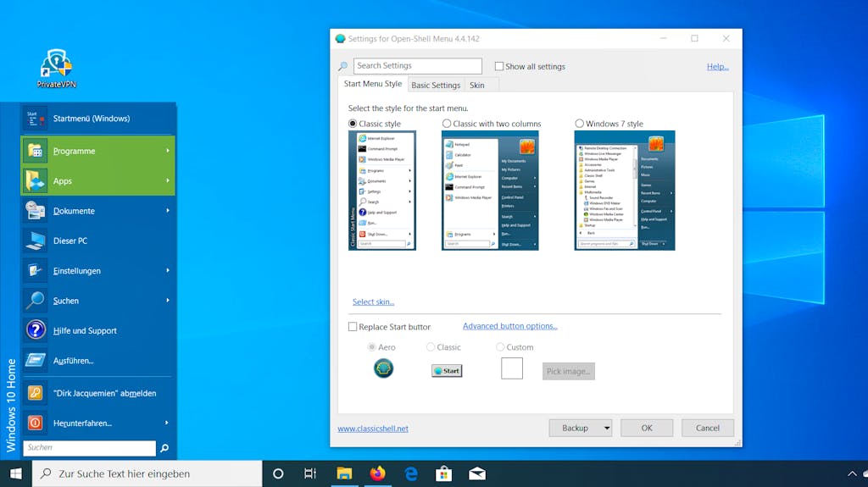The height and width of the screenshot is (487, 868).
Task: Click the abmelden key icon
Action: [x=35, y=393]
